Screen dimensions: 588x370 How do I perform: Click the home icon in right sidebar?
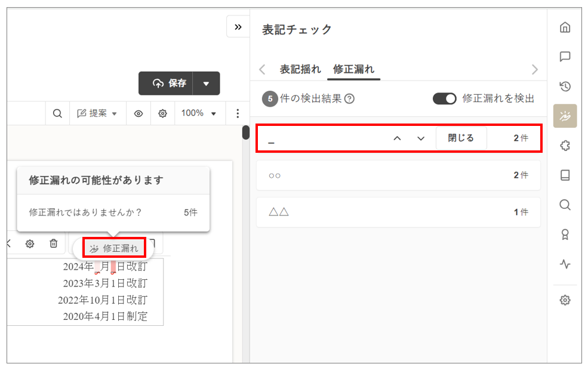click(565, 27)
